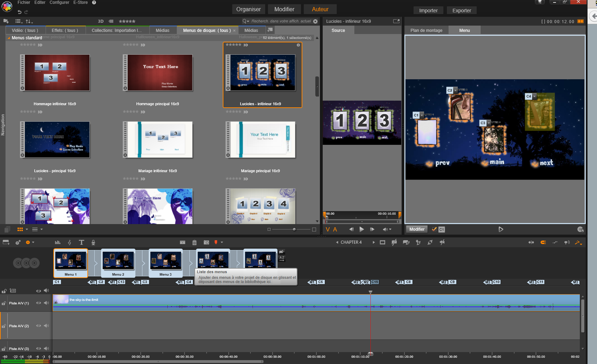597x364 pixels.
Task: Go to next chapter arrow after CHAPTER 4
Action: 374,242
